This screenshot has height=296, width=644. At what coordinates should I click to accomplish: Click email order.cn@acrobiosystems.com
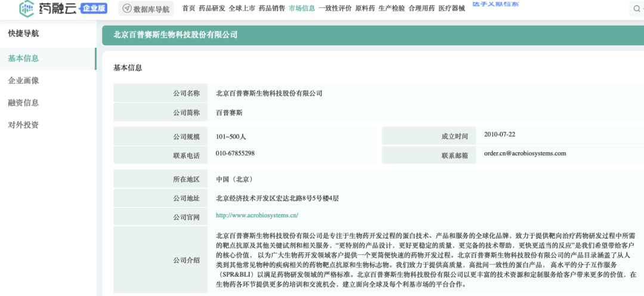(x=525, y=153)
